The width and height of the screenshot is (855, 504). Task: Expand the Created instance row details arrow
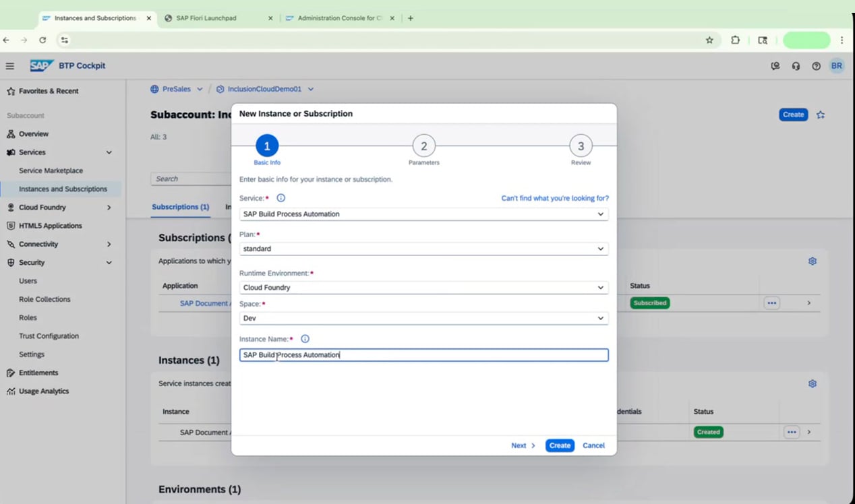tap(809, 432)
